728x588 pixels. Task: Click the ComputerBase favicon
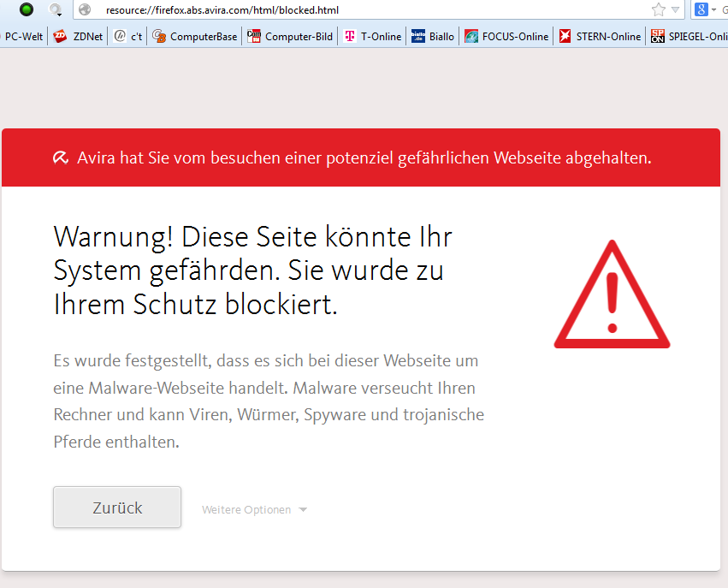coord(159,36)
